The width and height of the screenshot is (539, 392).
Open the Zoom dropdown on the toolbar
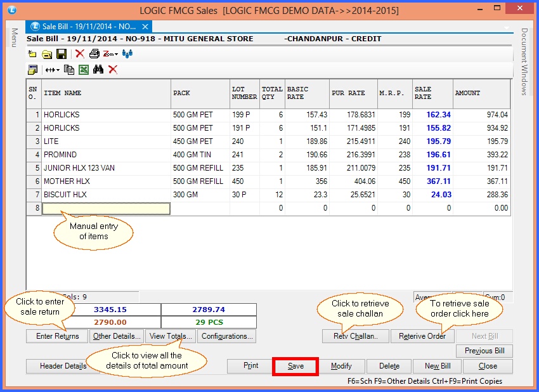click(x=109, y=53)
